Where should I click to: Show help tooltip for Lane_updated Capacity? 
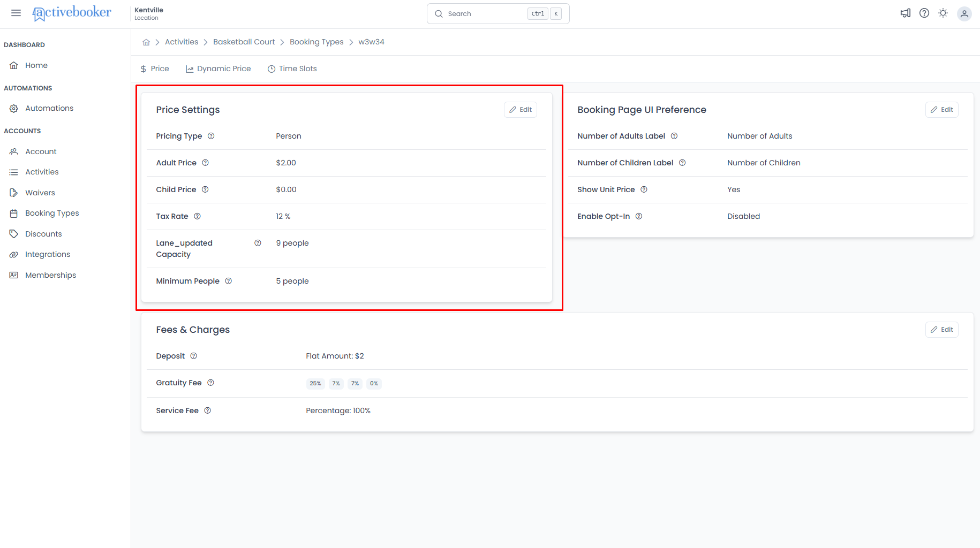258,243
